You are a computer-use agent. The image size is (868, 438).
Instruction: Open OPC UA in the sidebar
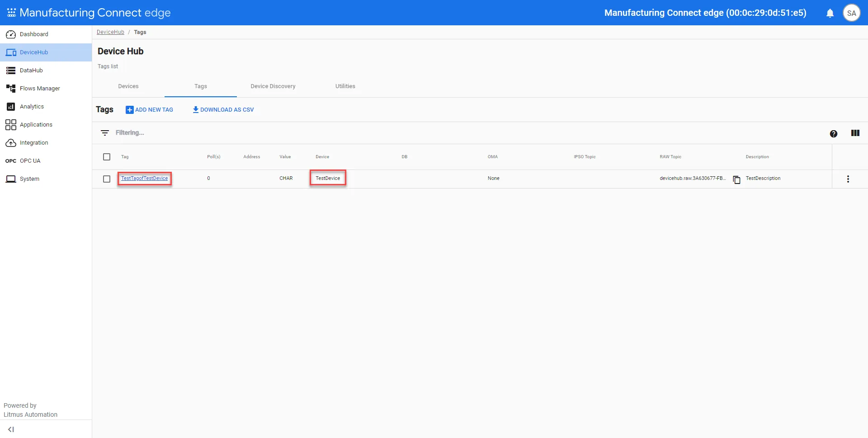[46, 161]
